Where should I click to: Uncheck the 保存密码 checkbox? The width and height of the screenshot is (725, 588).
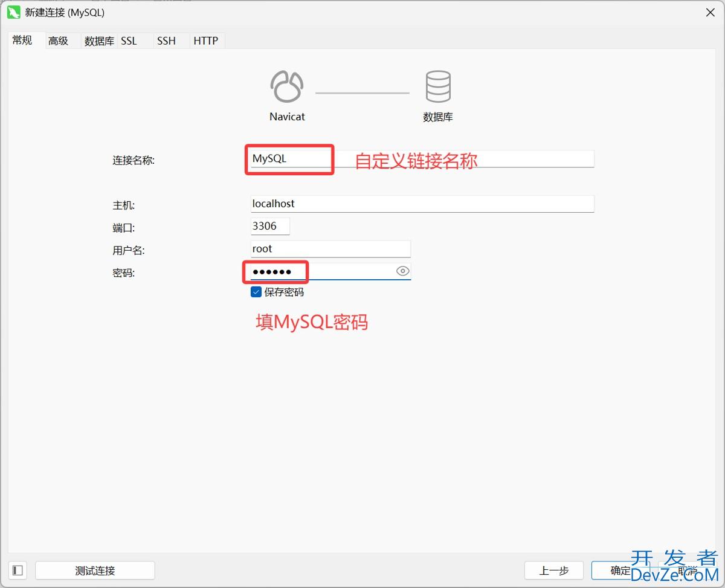pyautogui.click(x=256, y=292)
